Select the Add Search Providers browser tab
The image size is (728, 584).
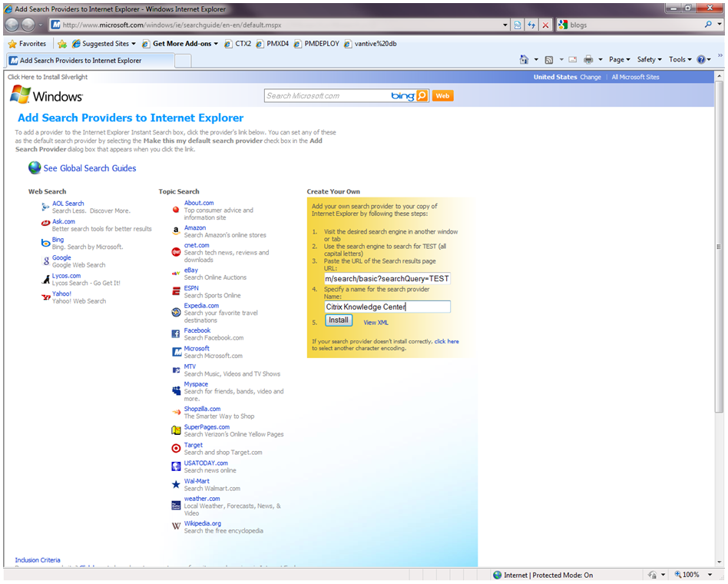pyautogui.click(x=81, y=61)
